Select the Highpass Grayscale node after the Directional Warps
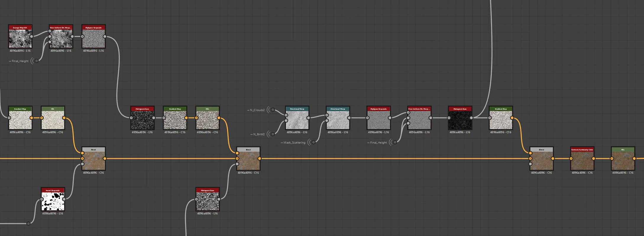The width and height of the screenshot is (644, 236). 379,118
